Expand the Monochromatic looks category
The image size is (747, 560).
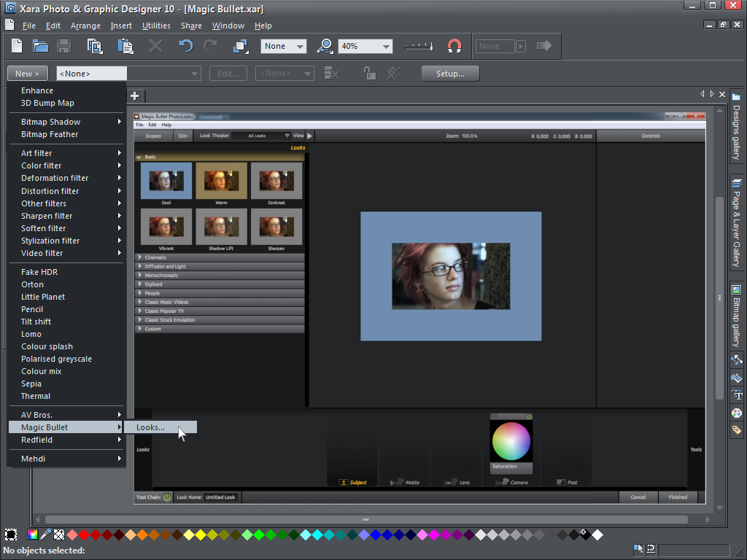[219, 275]
